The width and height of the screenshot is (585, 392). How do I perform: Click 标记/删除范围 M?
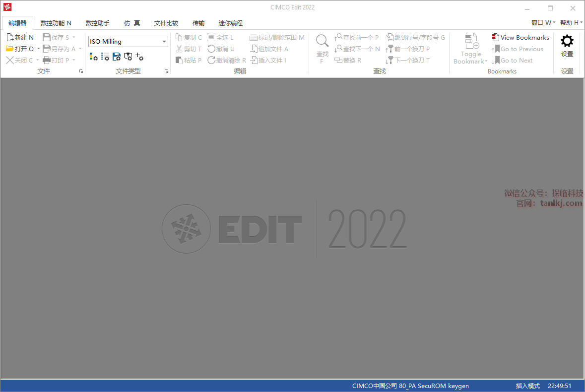click(277, 37)
